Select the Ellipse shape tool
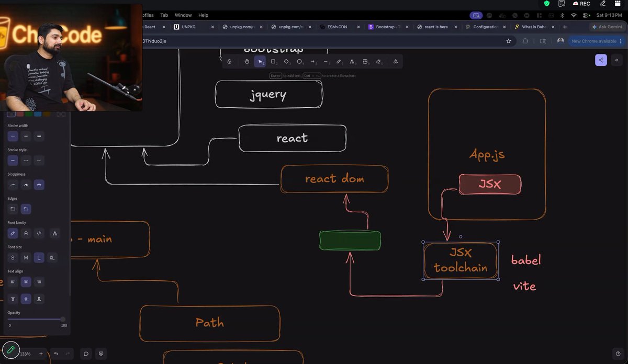 (299, 62)
